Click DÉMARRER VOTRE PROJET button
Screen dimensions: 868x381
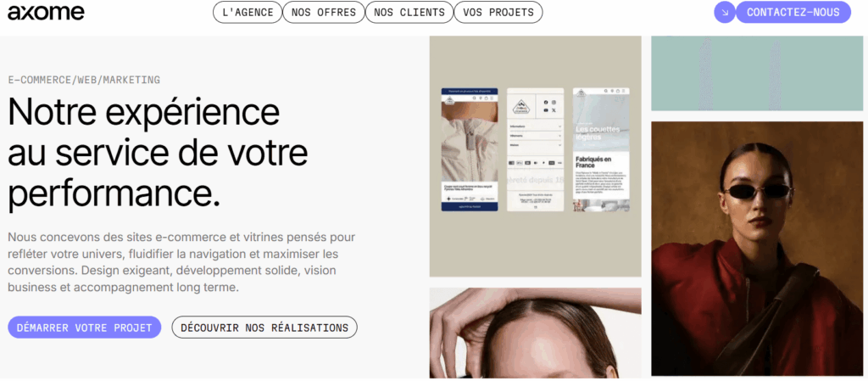point(84,328)
